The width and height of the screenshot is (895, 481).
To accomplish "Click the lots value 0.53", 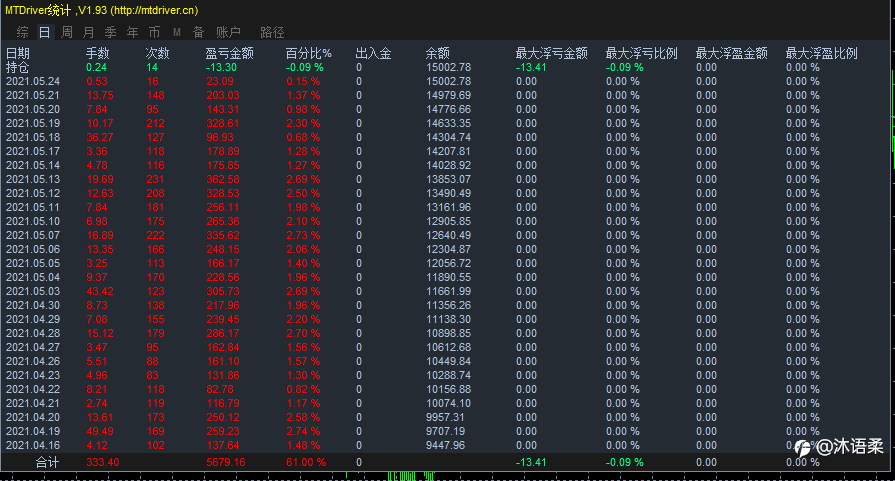I will coord(97,82).
